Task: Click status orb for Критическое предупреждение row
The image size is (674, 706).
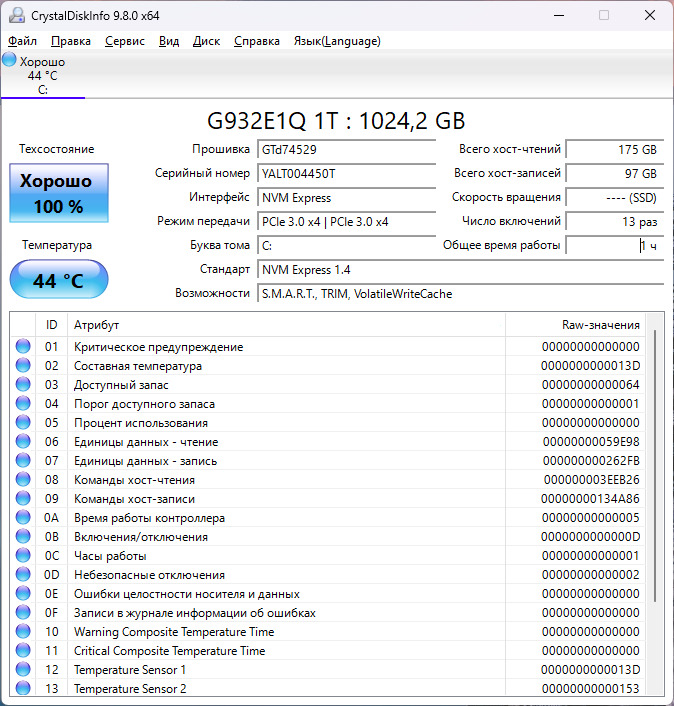Action: (23, 347)
